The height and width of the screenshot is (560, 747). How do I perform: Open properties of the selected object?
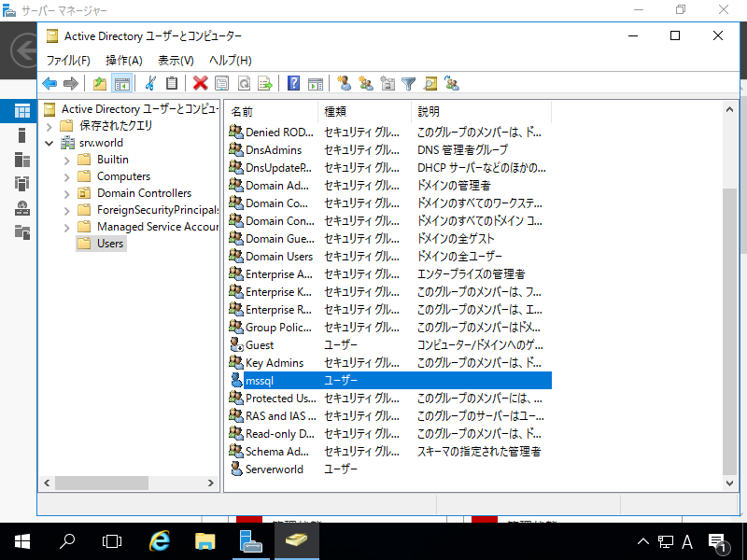pyautogui.click(x=222, y=84)
